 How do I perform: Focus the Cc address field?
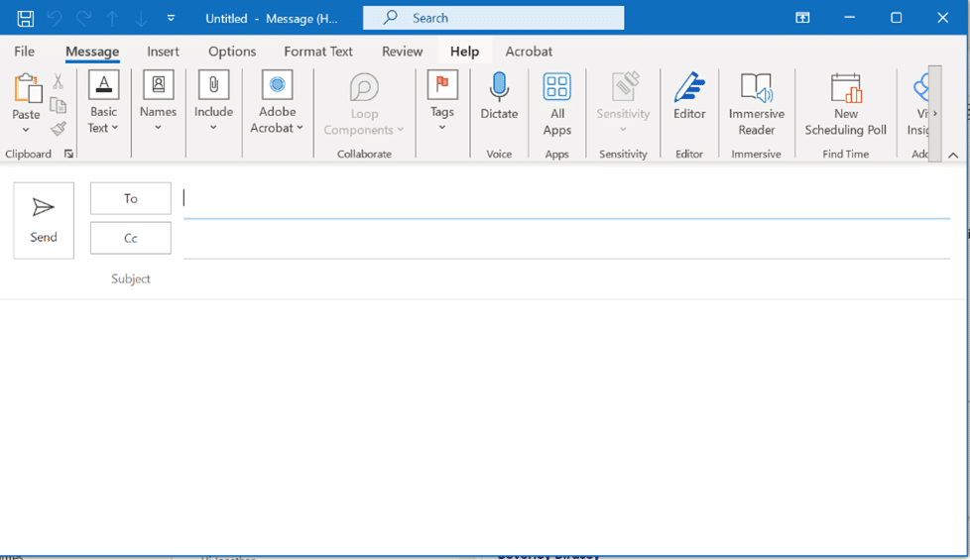566,239
